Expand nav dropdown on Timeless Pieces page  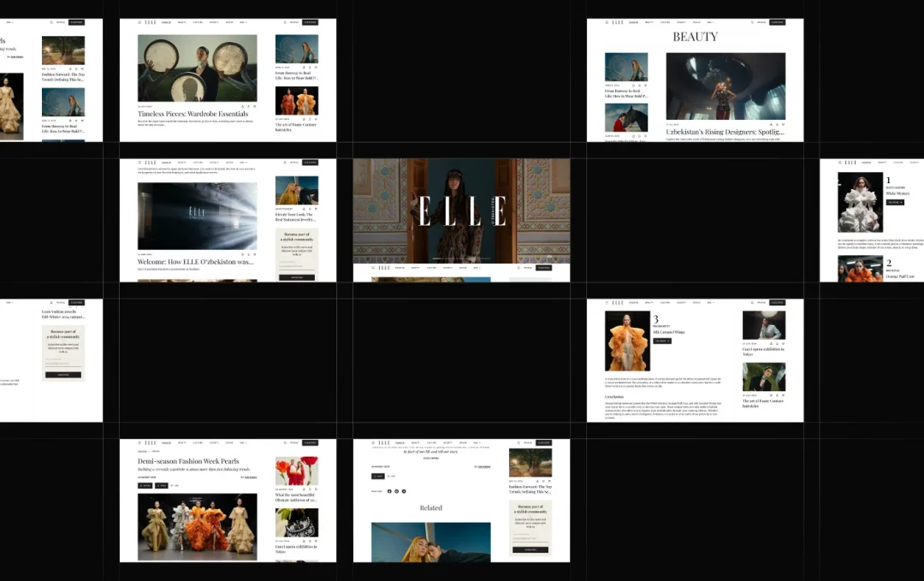point(243,22)
